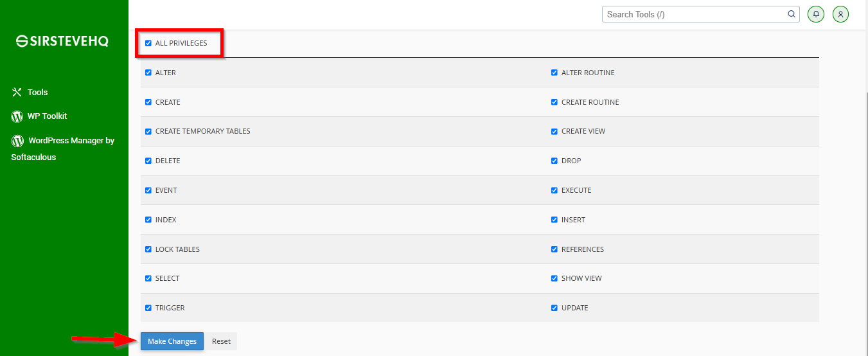868x356 pixels.
Task: Toggle the TRIGGER privilege checkbox
Action: tap(148, 308)
